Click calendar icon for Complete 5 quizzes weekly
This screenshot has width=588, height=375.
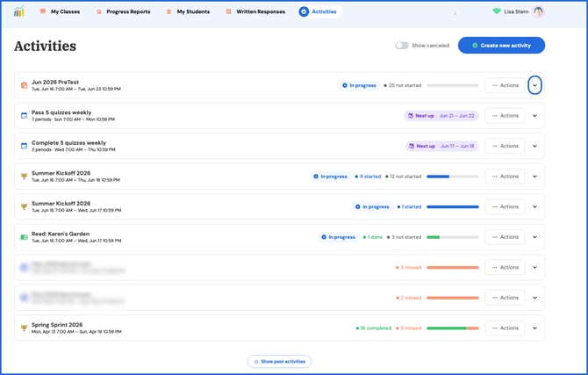point(24,146)
